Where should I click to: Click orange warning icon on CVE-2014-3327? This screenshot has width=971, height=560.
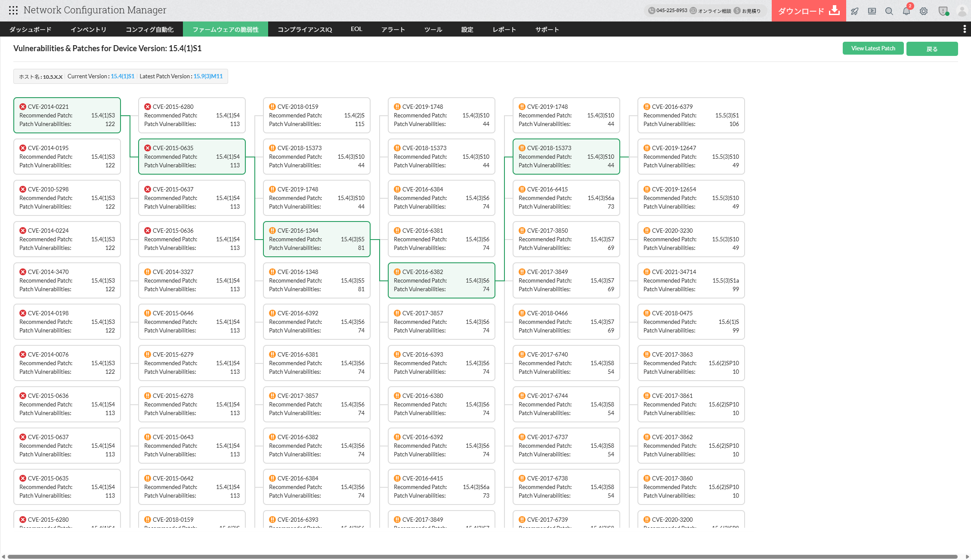(x=148, y=272)
